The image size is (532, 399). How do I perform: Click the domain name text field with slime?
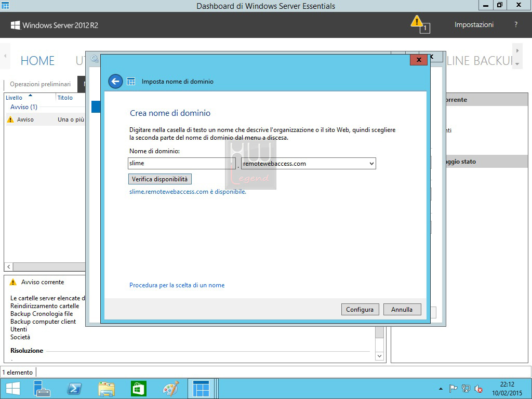(181, 163)
